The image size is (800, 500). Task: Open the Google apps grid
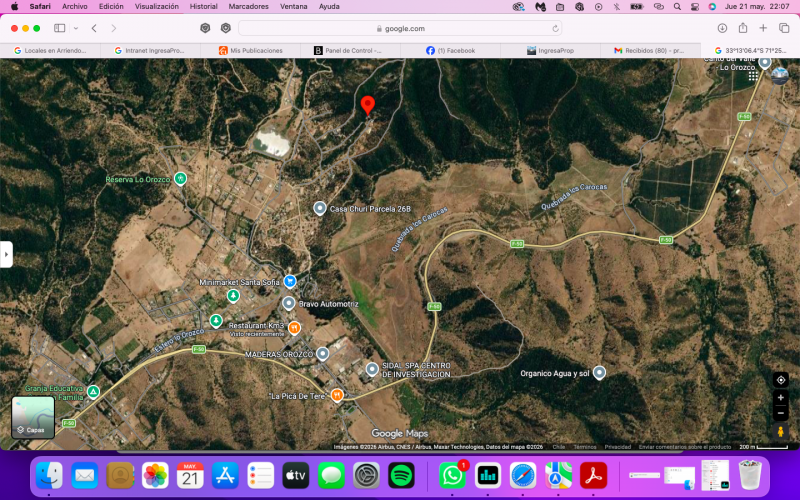tap(753, 76)
